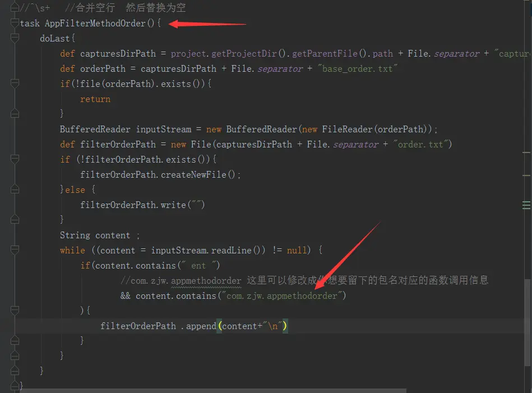Place cursor on the return keyword
This screenshot has height=393, width=532.
click(95, 99)
